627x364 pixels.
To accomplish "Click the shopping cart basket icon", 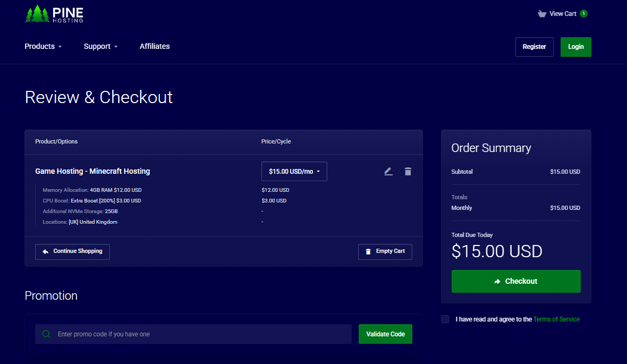I will (x=542, y=14).
